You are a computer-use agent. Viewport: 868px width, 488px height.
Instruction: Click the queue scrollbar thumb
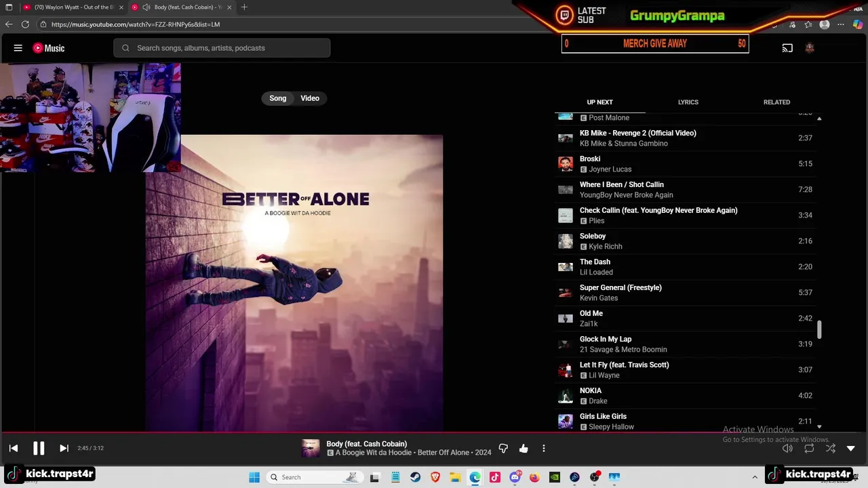[x=819, y=330]
